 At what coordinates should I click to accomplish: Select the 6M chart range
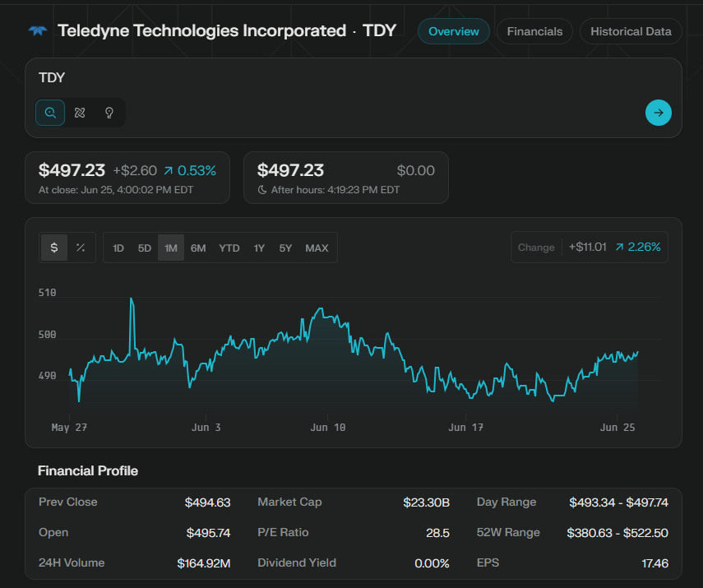198,248
